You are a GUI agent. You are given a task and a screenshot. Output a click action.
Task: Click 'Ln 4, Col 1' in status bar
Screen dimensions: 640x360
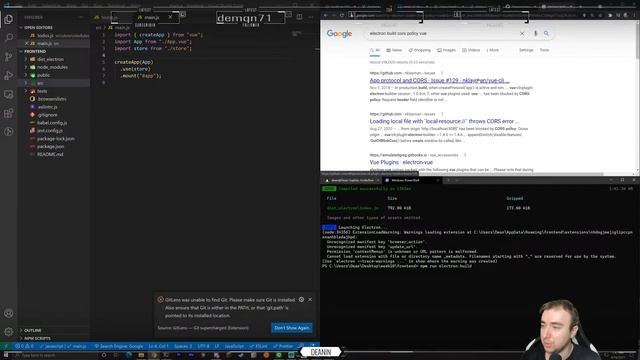[x=158, y=346]
